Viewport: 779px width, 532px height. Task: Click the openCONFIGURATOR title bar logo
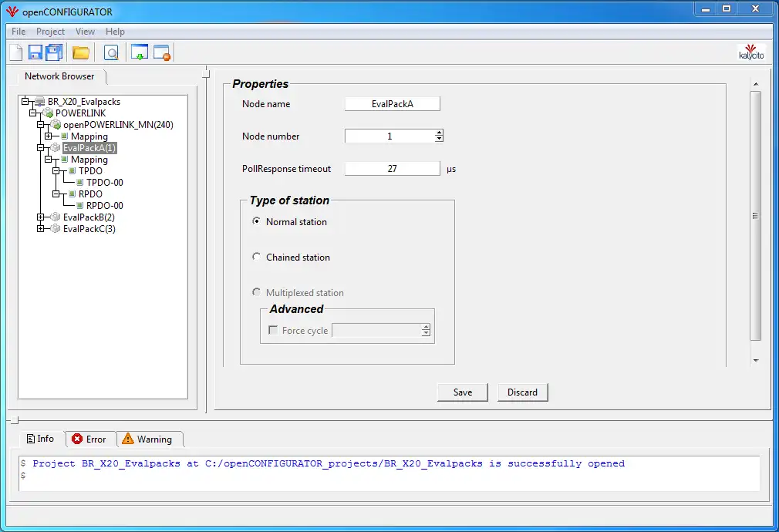12,11
